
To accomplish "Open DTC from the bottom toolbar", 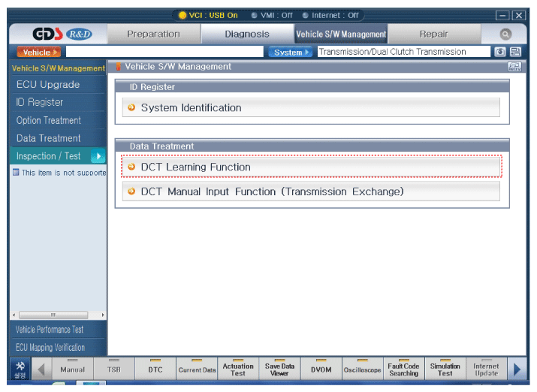I will point(155,369).
